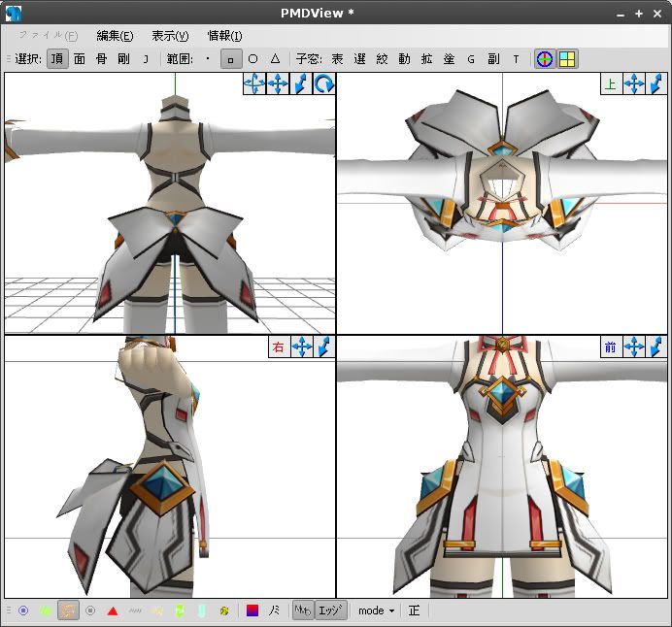
Task: Open the G sub-window
Action: tap(471, 59)
